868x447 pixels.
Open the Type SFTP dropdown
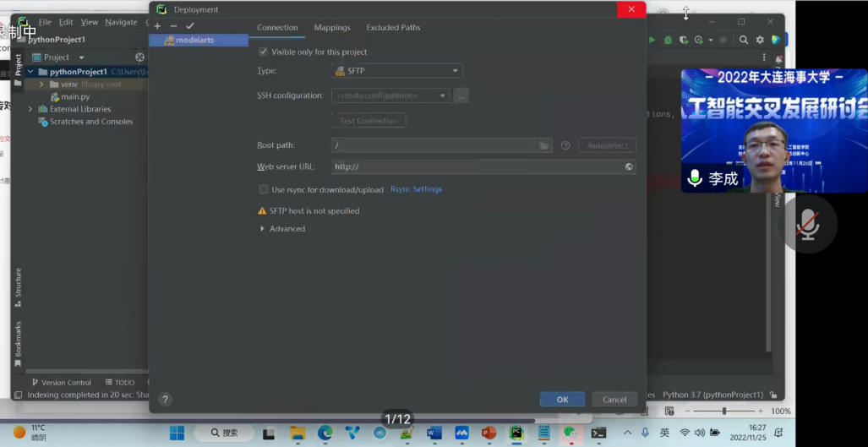[x=396, y=71]
